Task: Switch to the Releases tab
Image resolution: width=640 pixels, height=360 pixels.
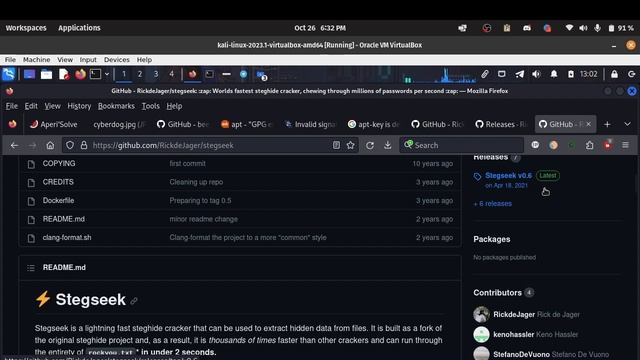Action: pos(501,124)
